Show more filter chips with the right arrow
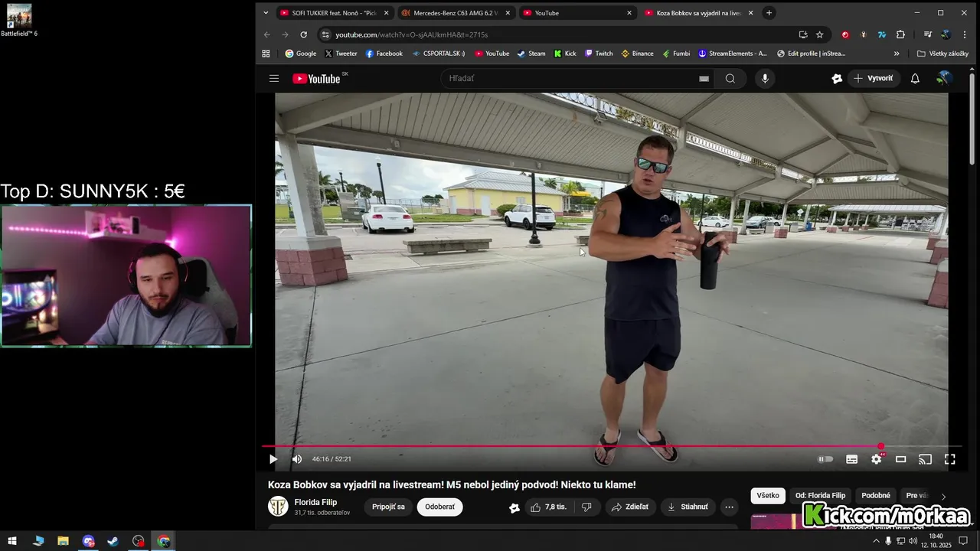The image size is (980, 551). [943, 497]
